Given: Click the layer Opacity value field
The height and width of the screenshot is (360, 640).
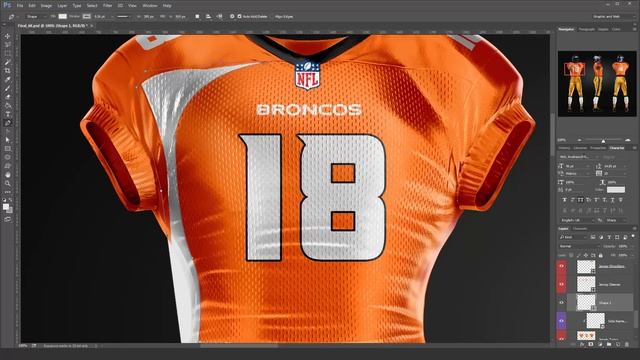Looking at the screenshot, I should point(623,247).
